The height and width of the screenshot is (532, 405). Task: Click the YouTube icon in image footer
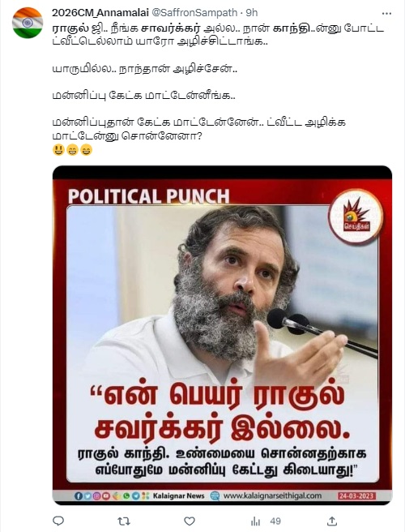point(106,496)
